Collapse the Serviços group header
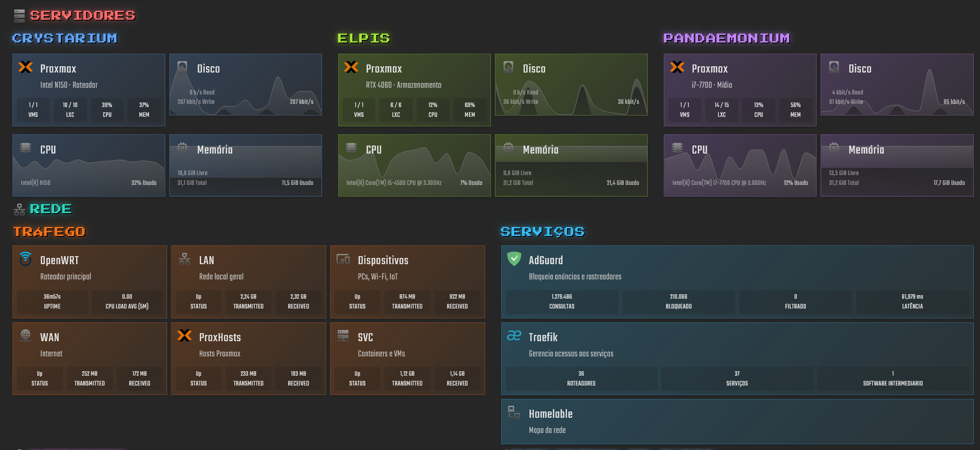 pyautogui.click(x=542, y=231)
